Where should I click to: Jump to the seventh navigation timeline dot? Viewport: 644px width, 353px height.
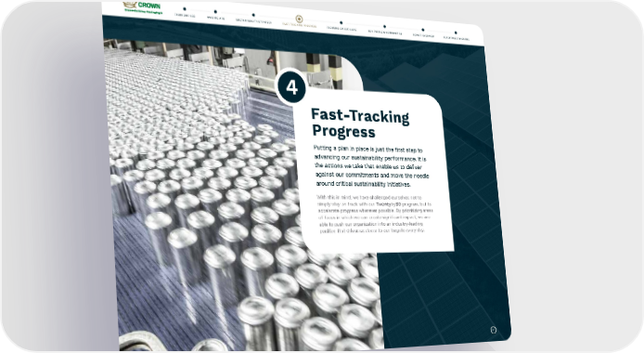tap(423, 30)
